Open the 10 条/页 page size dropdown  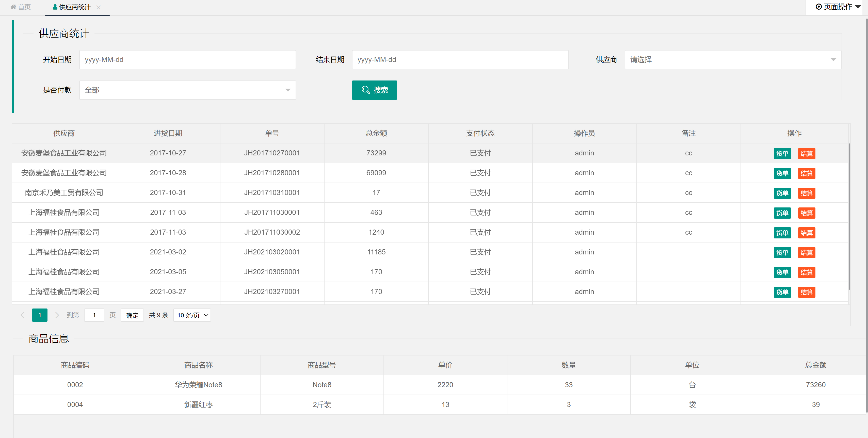[x=192, y=315]
